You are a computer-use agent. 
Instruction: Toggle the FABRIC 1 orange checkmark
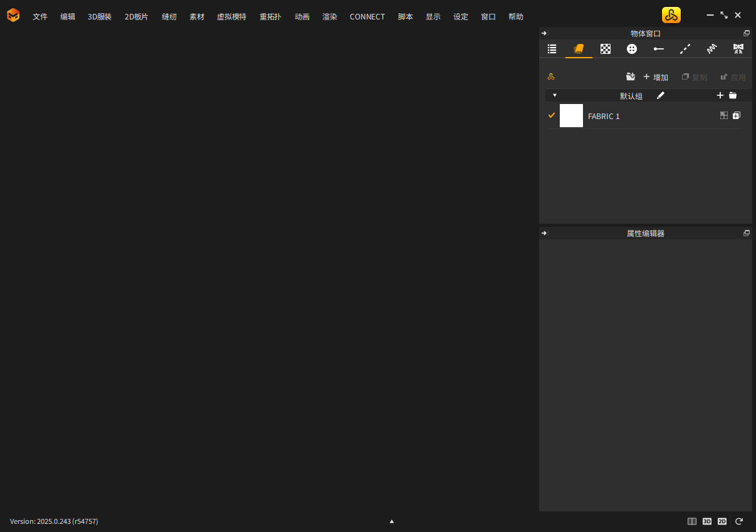click(552, 115)
